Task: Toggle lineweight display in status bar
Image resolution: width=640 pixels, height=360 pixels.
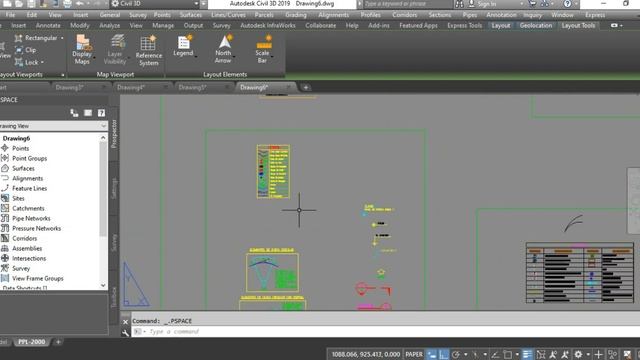Action: pos(527,355)
